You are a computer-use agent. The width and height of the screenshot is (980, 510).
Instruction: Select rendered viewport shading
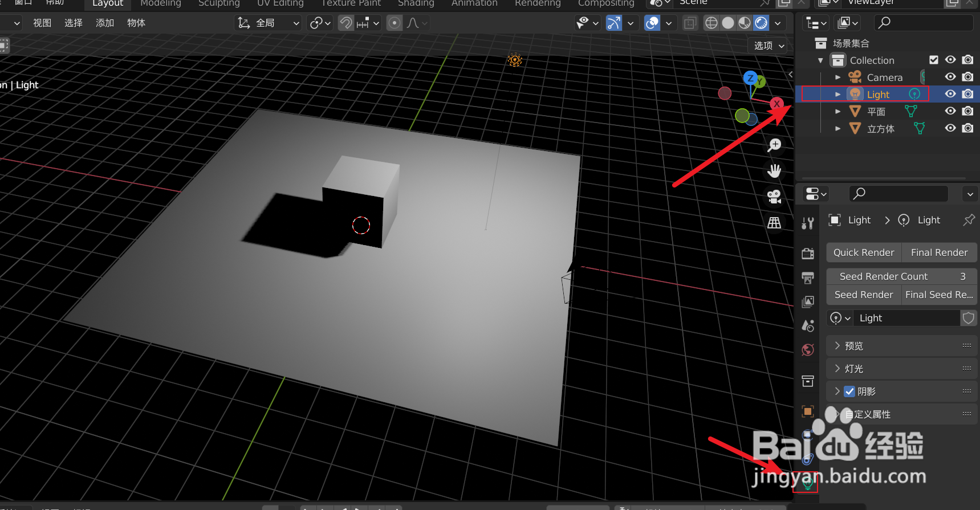coord(761,23)
